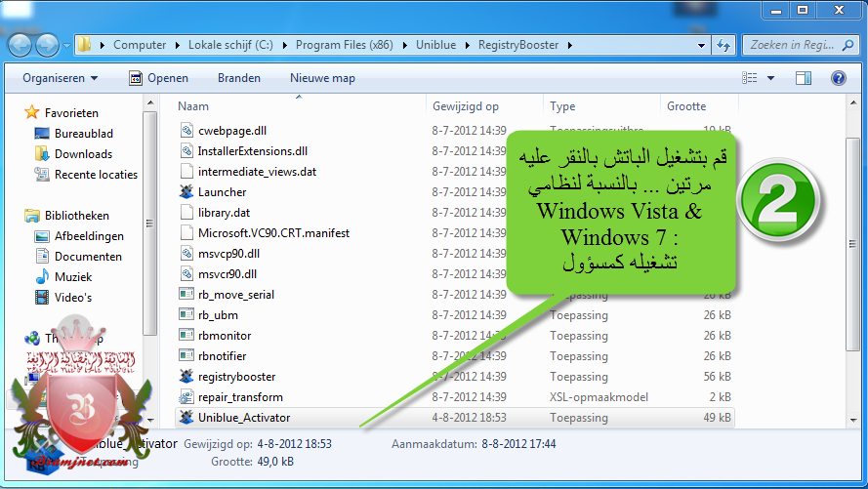The height and width of the screenshot is (489, 868).
Task: Open Help question mark icon
Action: pyautogui.click(x=838, y=78)
